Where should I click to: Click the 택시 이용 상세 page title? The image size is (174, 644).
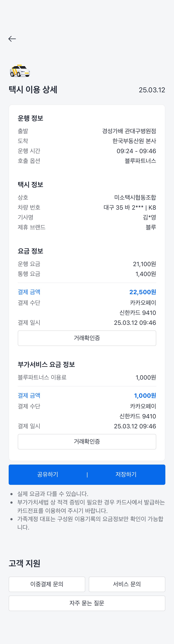point(33,89)
